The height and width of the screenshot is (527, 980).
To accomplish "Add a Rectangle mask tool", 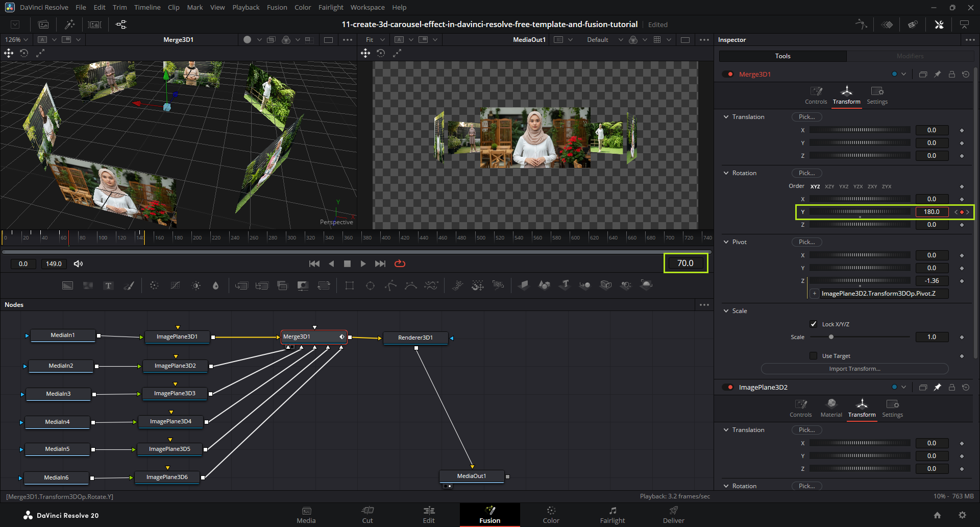I will click(350, 285).
